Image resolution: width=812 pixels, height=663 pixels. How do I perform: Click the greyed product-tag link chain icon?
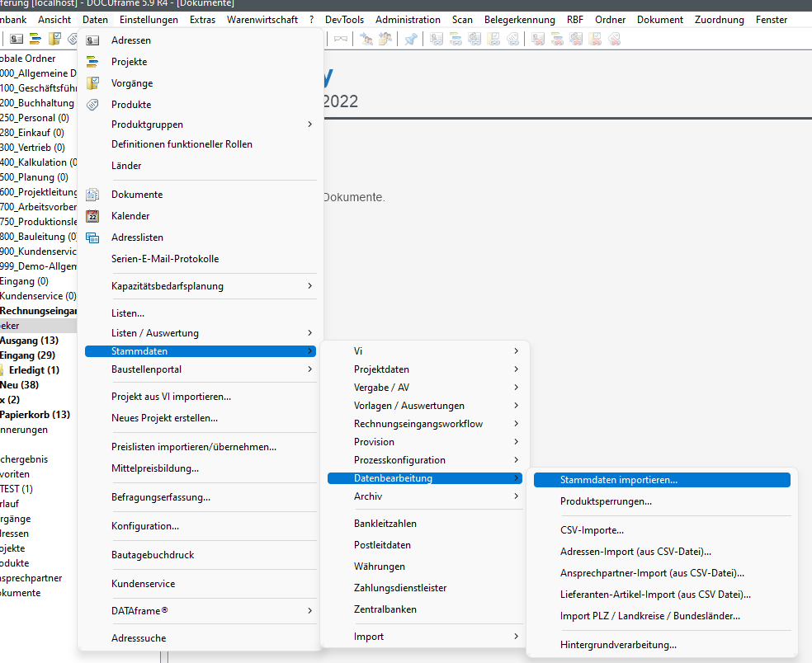pos(512,39)
